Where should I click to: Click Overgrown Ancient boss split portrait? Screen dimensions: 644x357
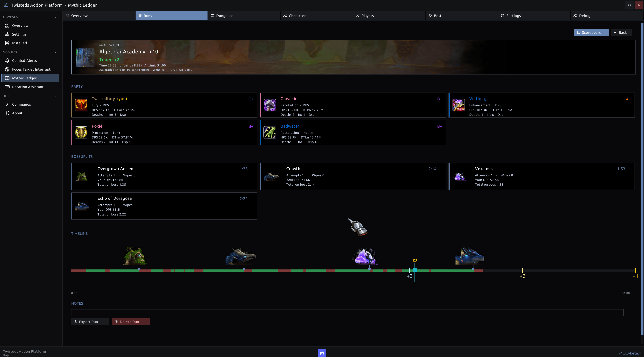click(82, 176)
